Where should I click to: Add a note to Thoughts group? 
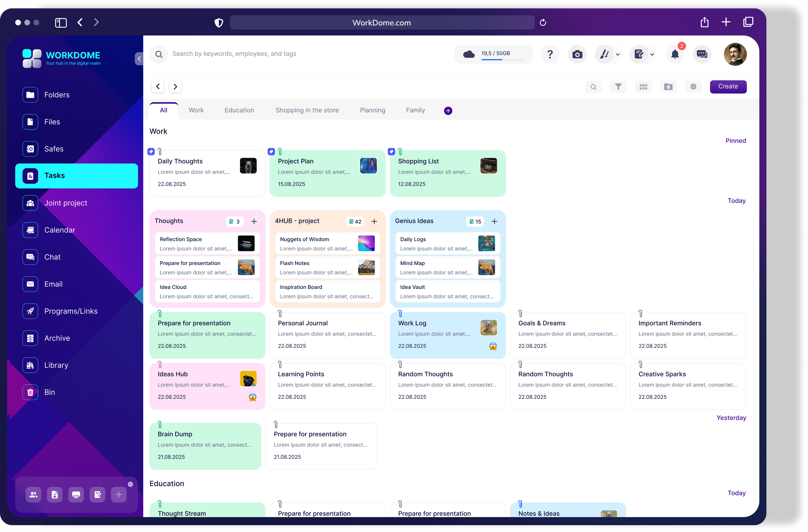(x=254, y=222)
